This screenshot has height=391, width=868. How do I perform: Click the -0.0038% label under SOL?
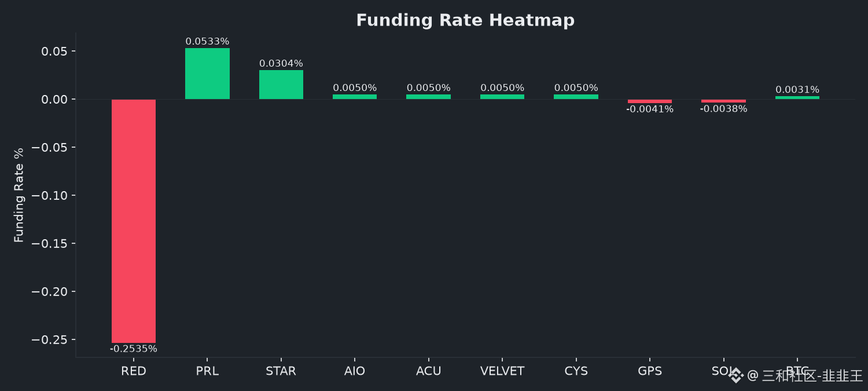pos(723,109)
